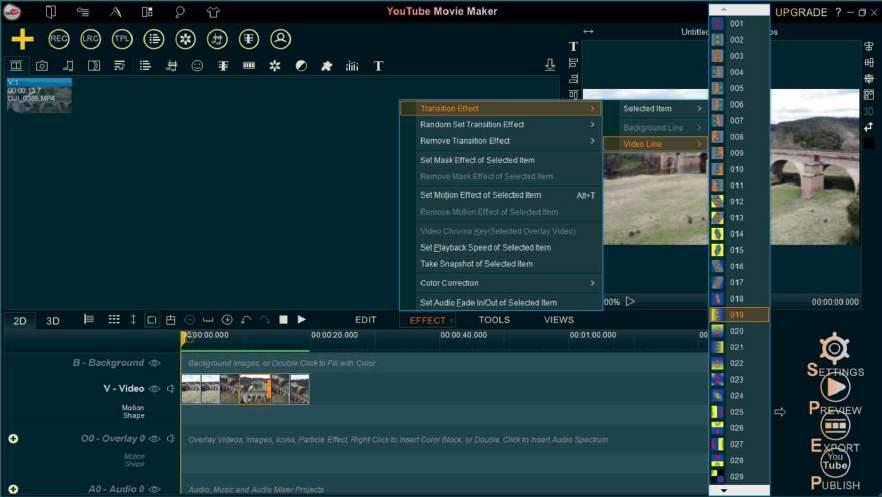Select the text T library icon
This screenshot has height=497, width=882.
[x=379, y=66]
